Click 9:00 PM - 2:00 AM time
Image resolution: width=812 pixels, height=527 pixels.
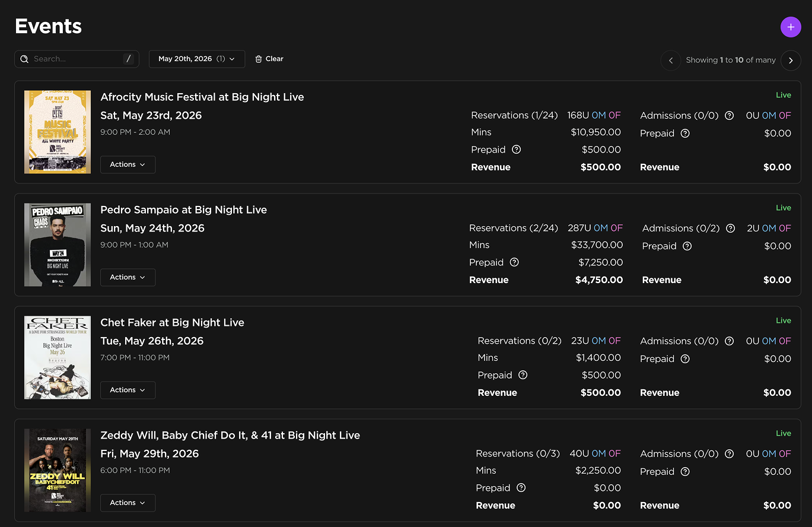(135, 132)
